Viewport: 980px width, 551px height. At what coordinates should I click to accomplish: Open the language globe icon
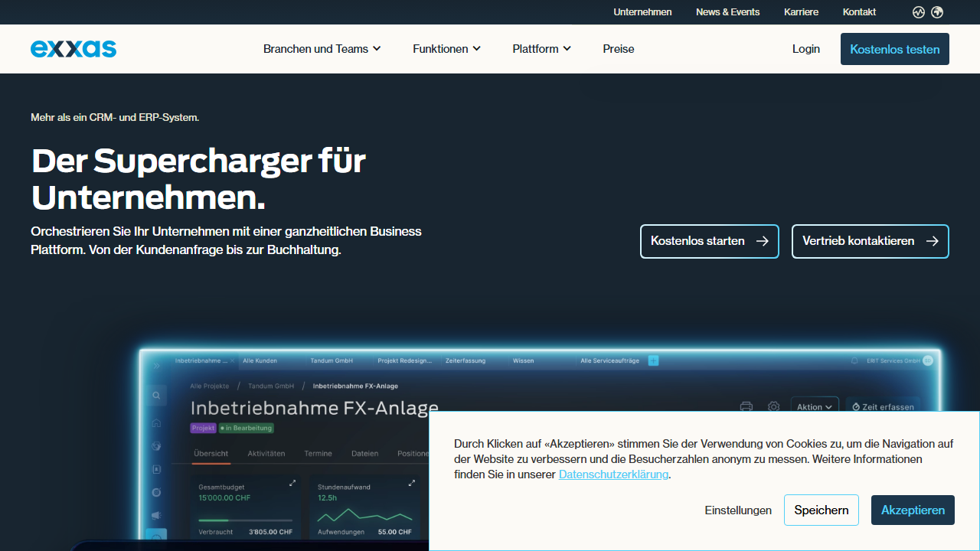point(937,12)
